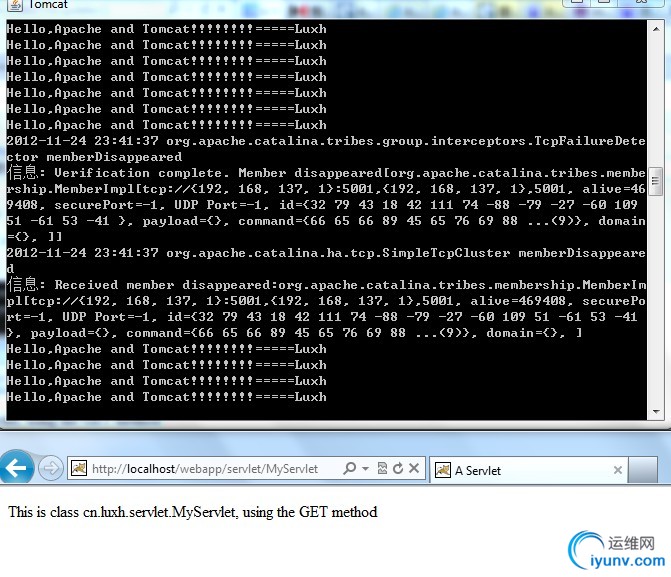Image resolution: width=671 pixels, height=577 pixels.
Task: Refresh the page with the reload icon
Action: [398, 468]
